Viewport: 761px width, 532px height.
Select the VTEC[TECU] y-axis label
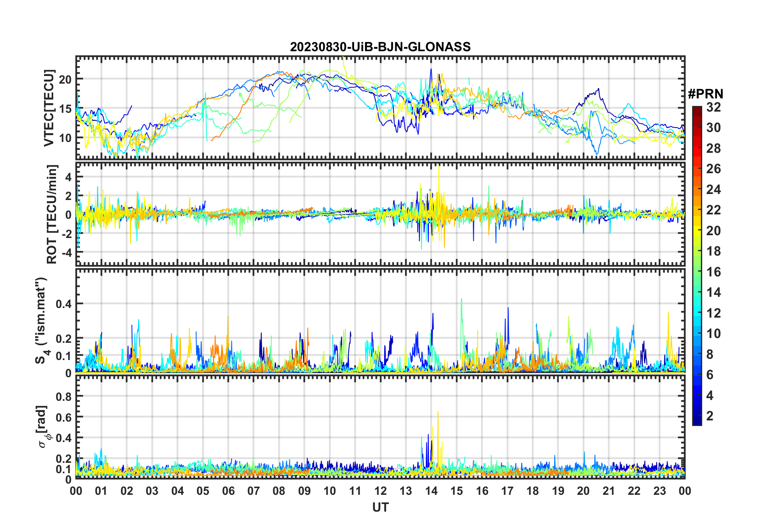(x=49, y=108)
